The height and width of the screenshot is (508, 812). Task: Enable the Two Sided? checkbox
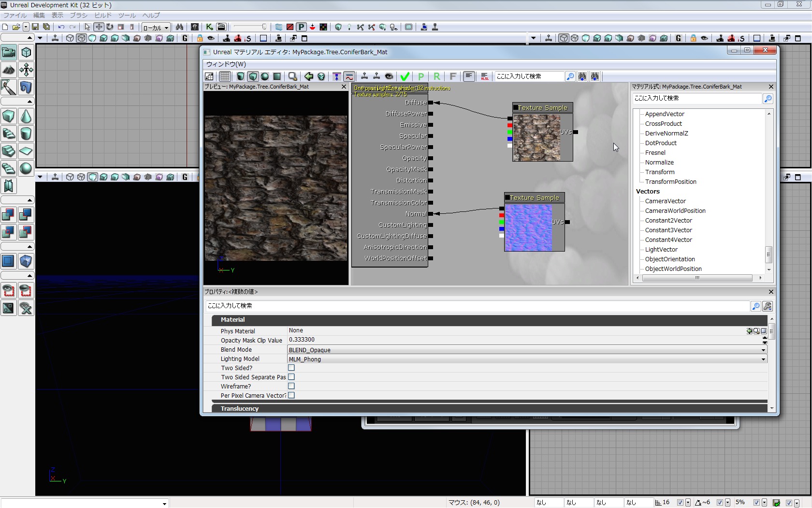pos(291,368)
